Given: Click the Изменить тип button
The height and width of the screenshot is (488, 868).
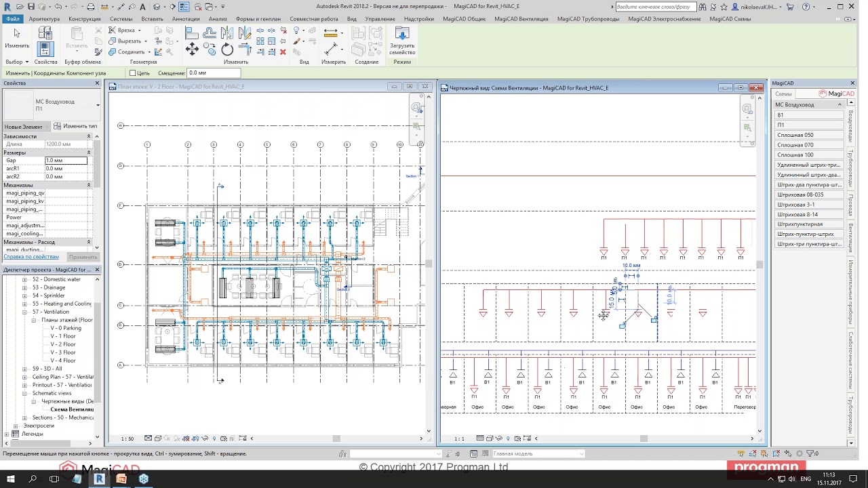Looking at the screenshot, I should [75, 126].
